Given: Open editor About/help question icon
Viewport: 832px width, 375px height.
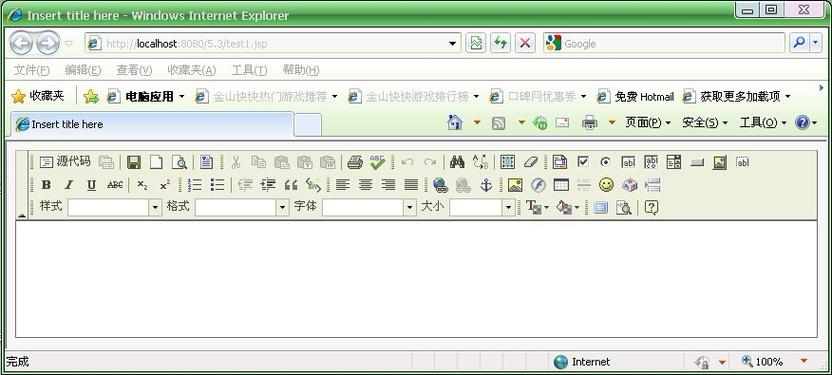Looking at the screenshot, I should (651, 207).
